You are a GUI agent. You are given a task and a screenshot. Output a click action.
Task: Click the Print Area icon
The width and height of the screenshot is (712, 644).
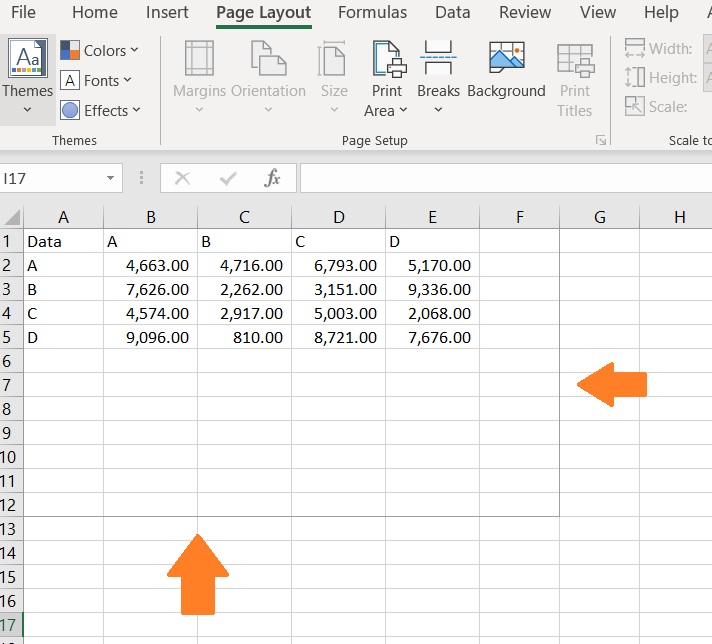(389, 58)
